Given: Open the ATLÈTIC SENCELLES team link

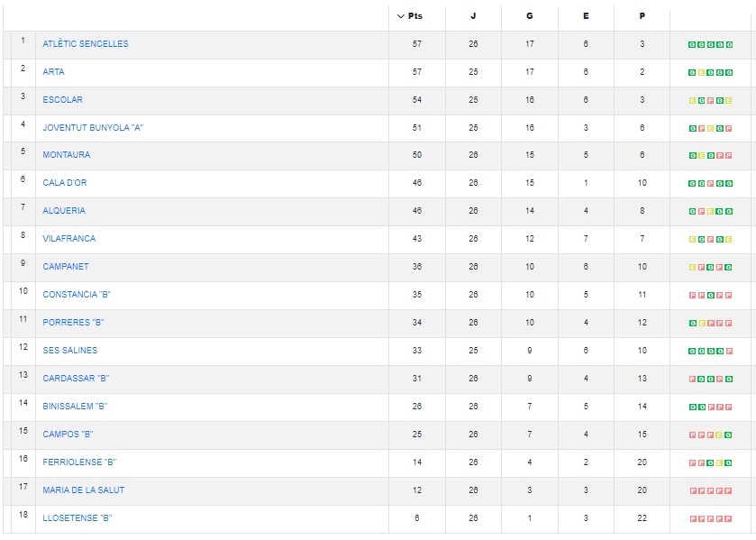Looking at the screenshot, I should 86,44.
